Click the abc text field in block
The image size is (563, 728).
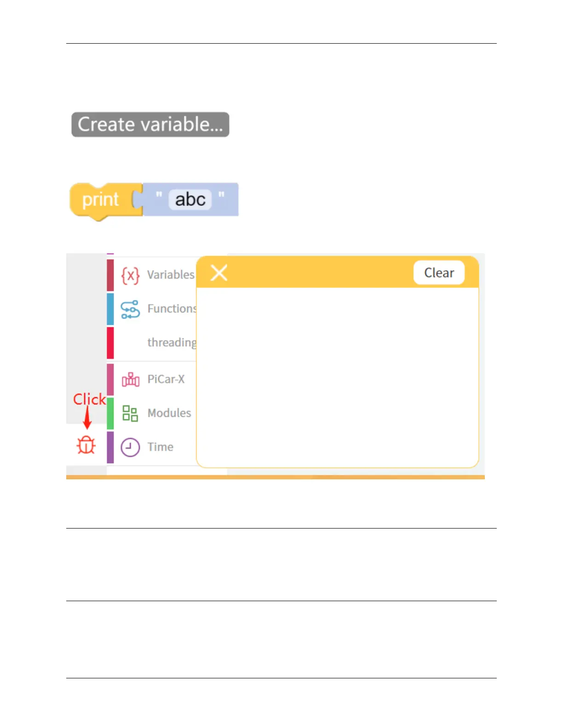[190, 200]
